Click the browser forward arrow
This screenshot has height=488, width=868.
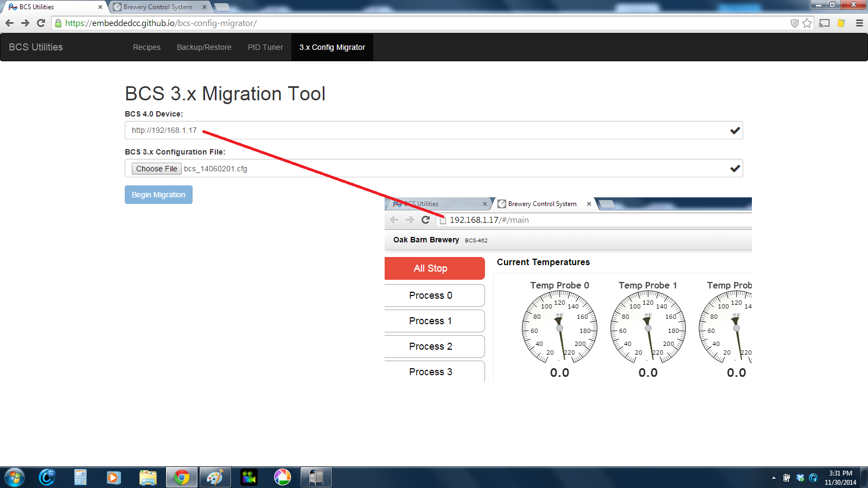[25, 23]
